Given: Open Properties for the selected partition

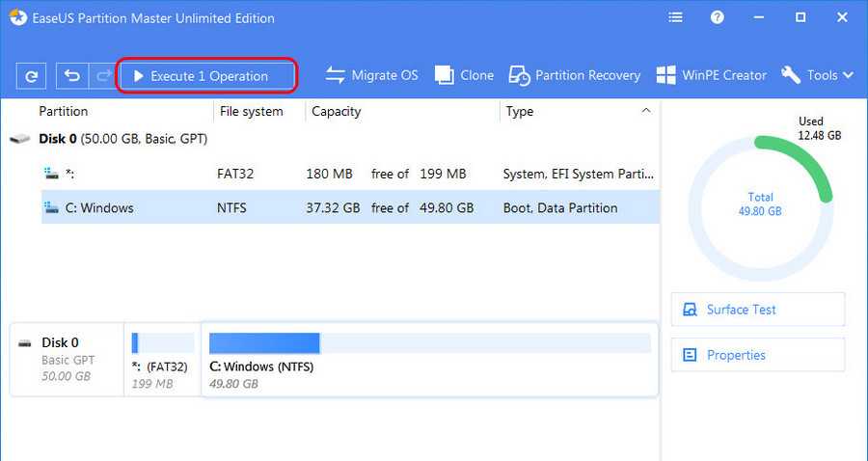Looking at the screenshot, I should click(x=757, y=355).
